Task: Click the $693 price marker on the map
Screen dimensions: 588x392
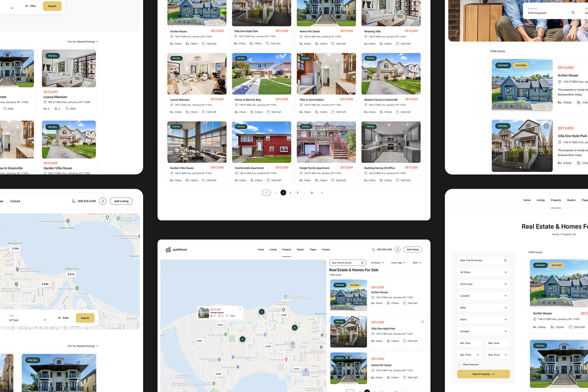Action: (284, 315)
